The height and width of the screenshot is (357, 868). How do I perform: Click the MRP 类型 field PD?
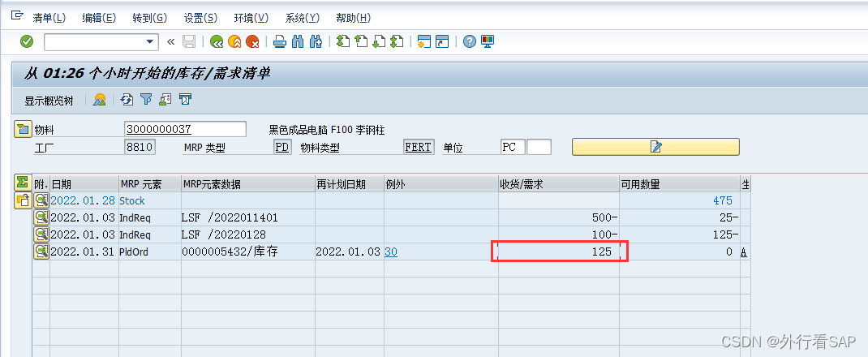[x=282, y=147]
